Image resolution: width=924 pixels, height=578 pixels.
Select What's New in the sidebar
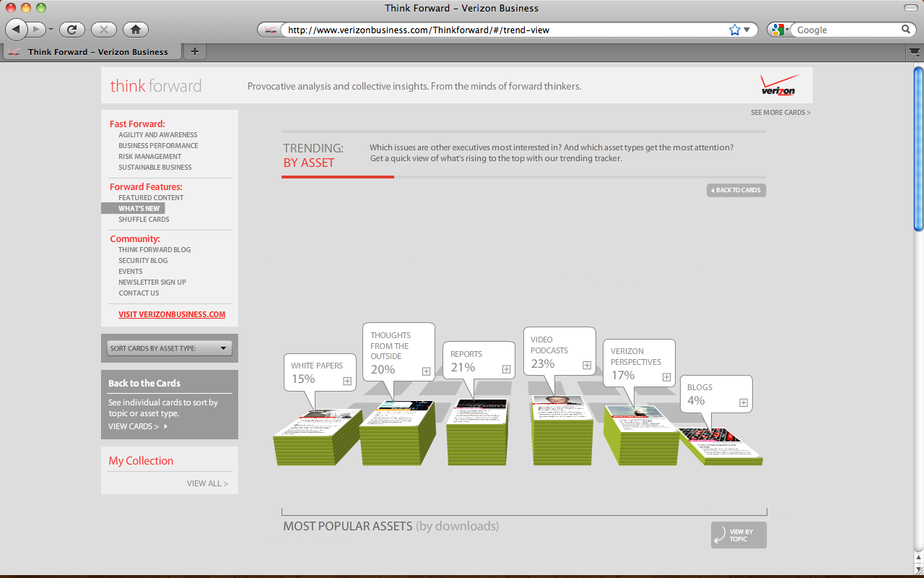click(134, 209)
